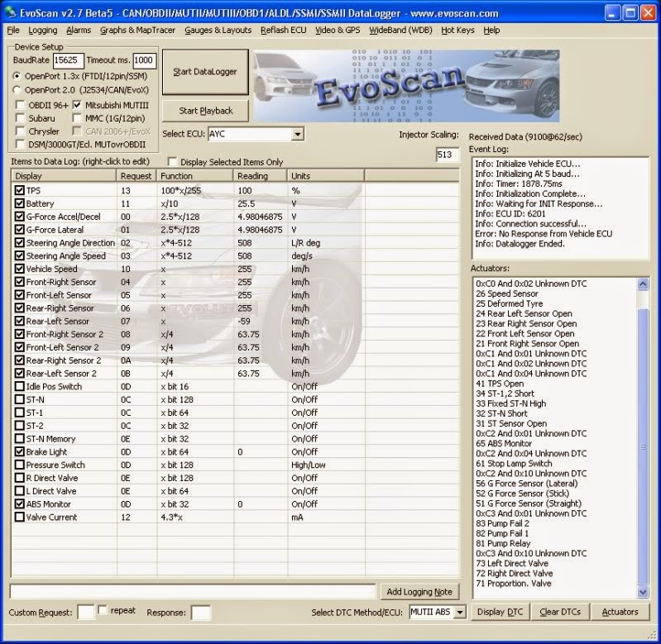Select '25 Deformed Tyre' in the list
Screen dimensions: 661x644
pyautogui.click(x=510, y=303)
